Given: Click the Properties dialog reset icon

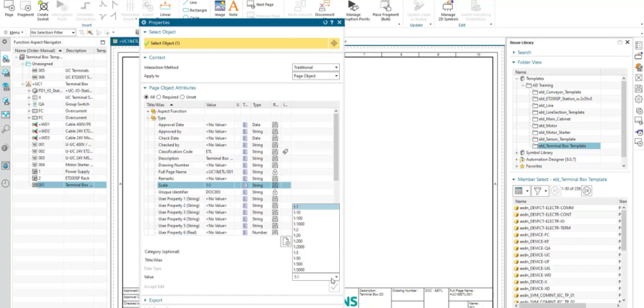Looking at the screenshot, I should click(x=326, y=23).
